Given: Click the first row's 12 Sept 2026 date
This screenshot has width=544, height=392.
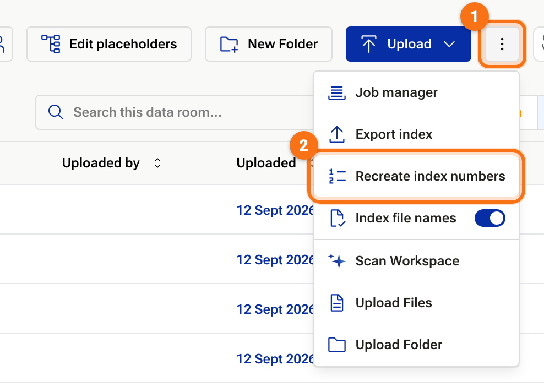Looking at the screenshot, I should (x=275, y=210).
